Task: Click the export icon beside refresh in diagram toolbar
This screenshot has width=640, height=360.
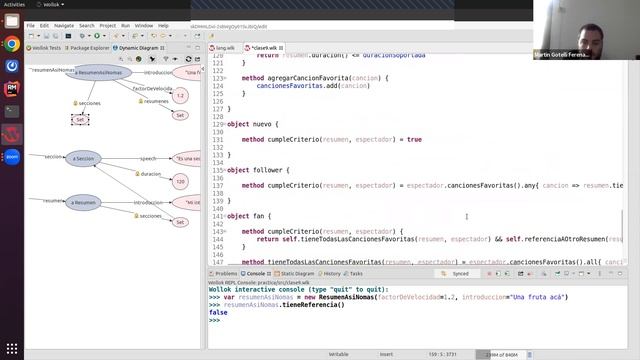Action: pos(197,59)
